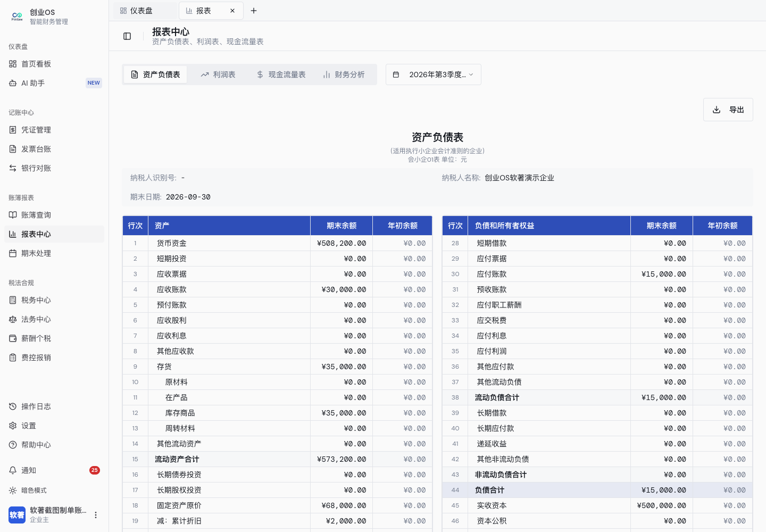This screenshot has height=532, width=766.
Task: Open 设置 settings
Action: 54,426
